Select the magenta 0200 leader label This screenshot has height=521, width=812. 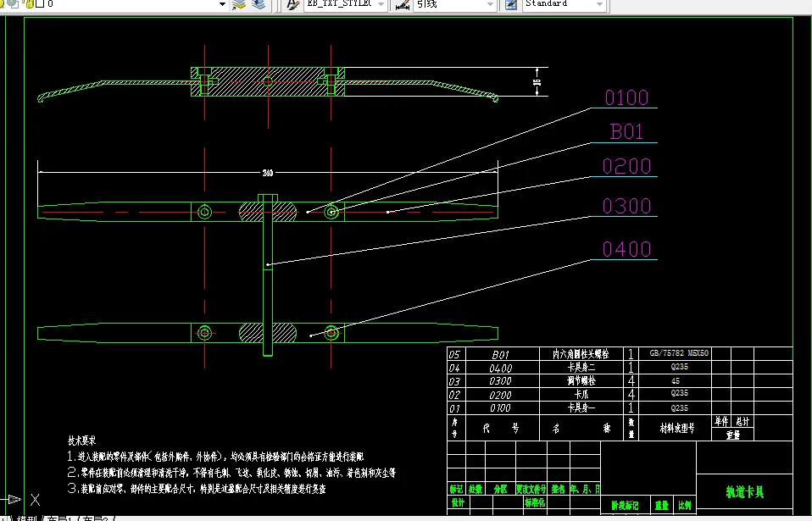[x=626, y=167]
